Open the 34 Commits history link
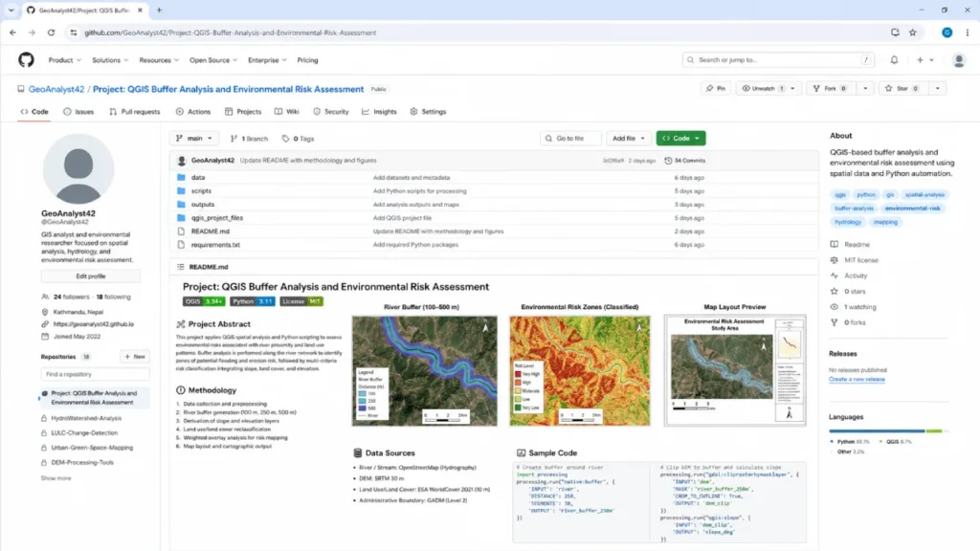Screen dimensions: 980x551 click(685, 161)
